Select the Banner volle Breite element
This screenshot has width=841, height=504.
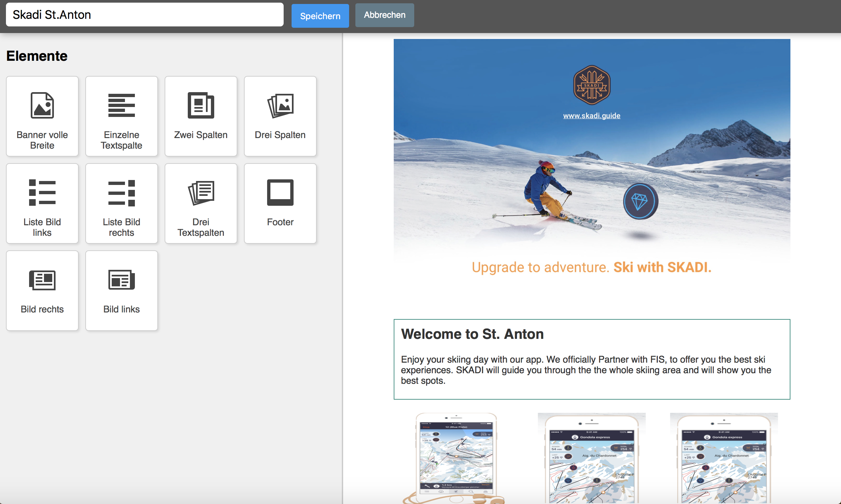(42, 116)
